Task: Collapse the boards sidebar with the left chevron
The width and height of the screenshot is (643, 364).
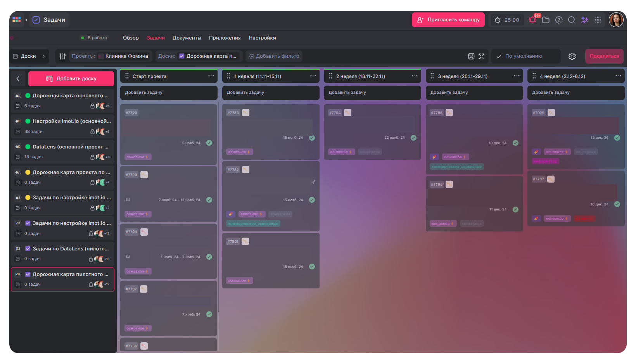Action: [18, 78]
